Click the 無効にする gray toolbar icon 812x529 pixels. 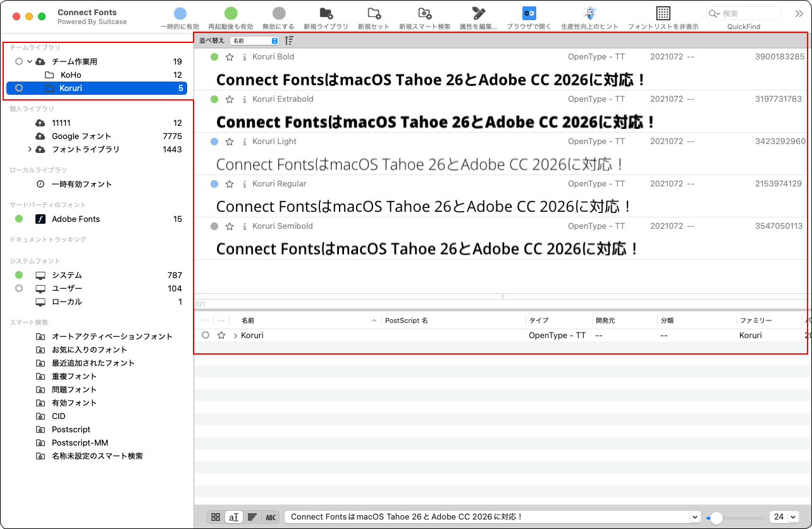point(279,13)
